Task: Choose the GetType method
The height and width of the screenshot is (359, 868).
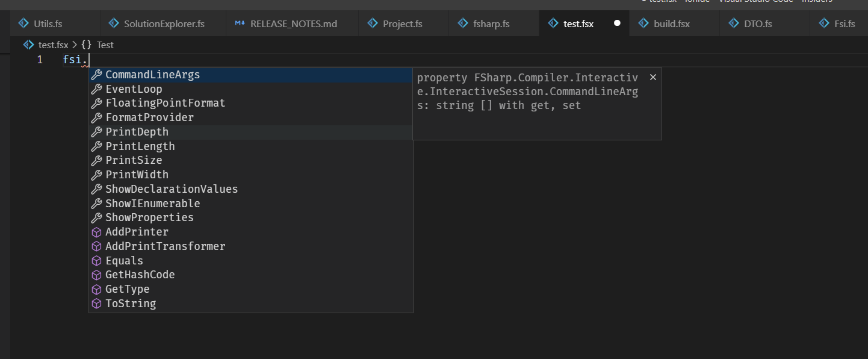Action: click(x=251, y=289)
